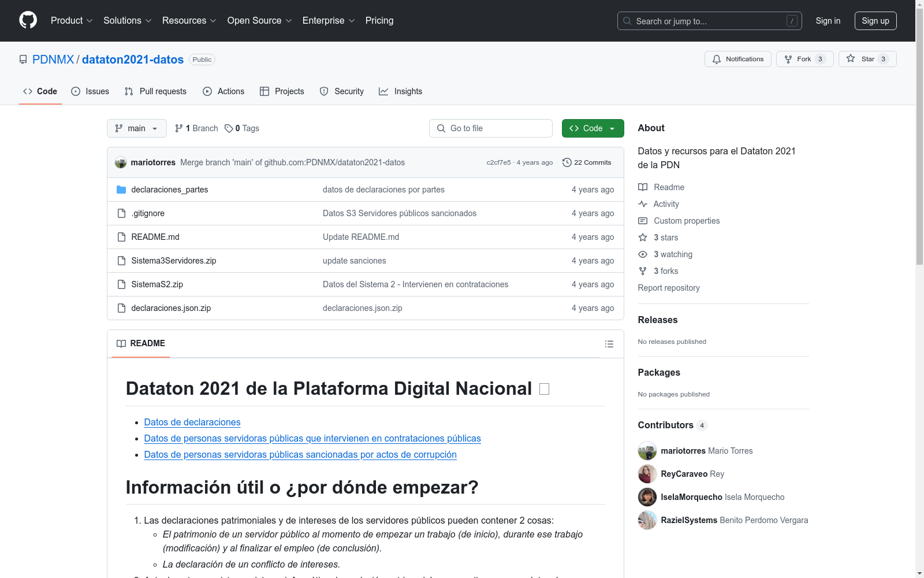Open link about sanctioned public servants data
The height and width of the screenshot is (578, 924).
[300, 455]
